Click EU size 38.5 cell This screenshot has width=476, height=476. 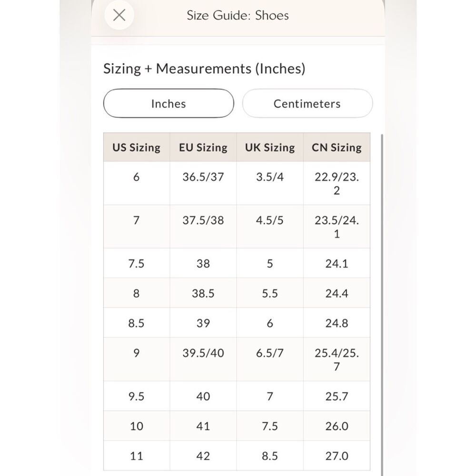coord(203,293)
